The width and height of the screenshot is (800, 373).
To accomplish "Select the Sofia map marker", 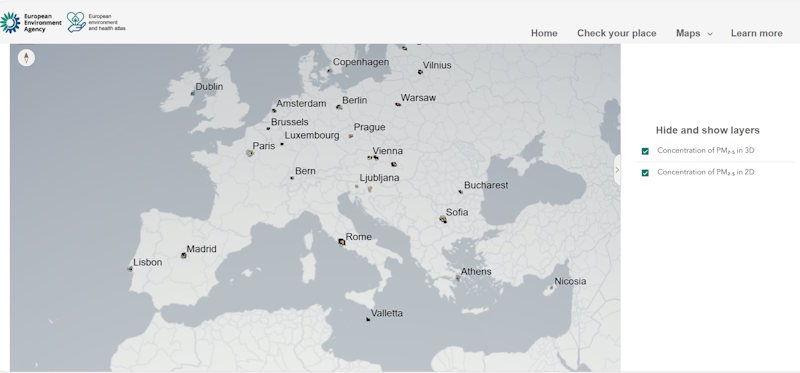I will (443, 219).
